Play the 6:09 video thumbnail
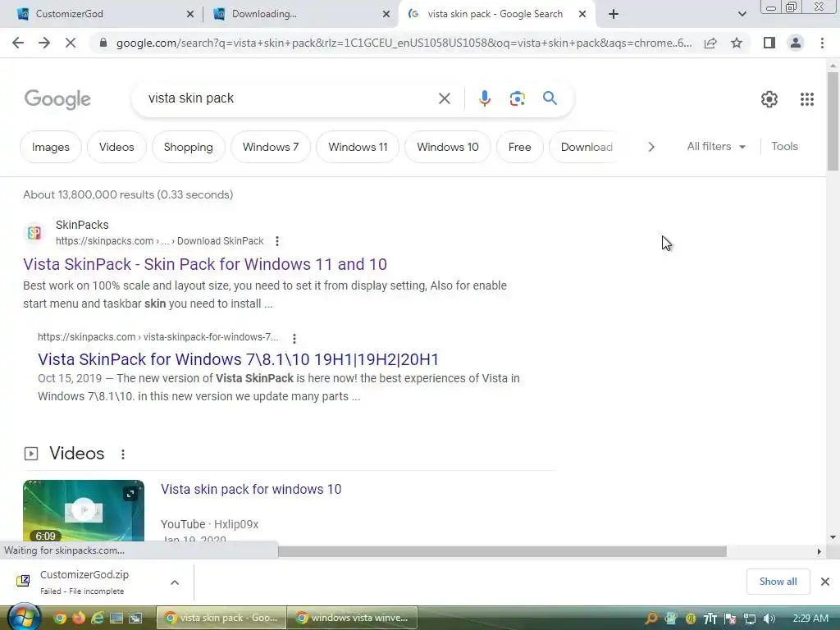 (84, 510)
